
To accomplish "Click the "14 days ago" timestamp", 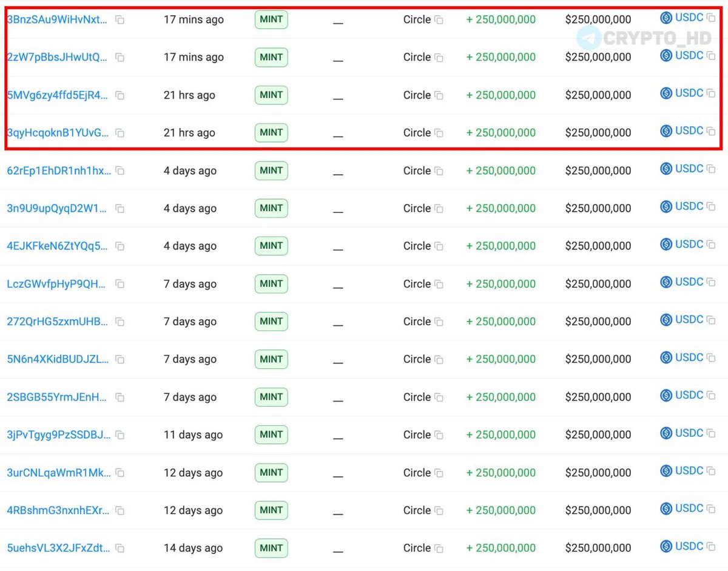I will pos(193,548).
